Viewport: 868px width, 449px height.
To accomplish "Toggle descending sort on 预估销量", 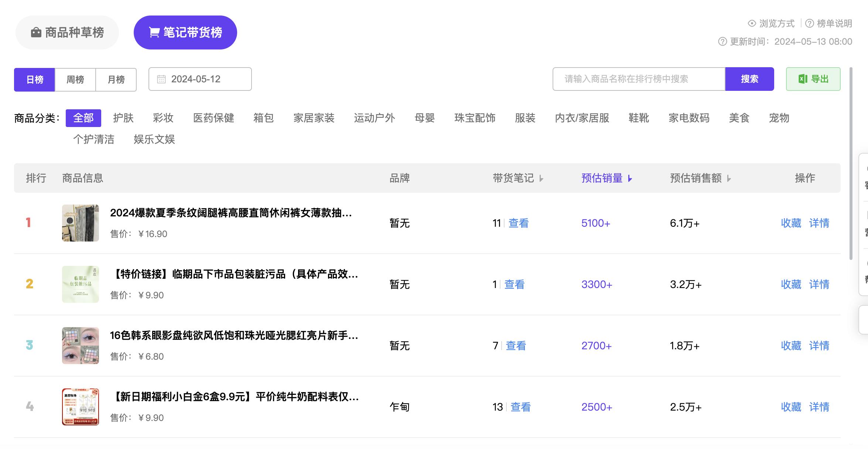I will (x=629, y=178).
